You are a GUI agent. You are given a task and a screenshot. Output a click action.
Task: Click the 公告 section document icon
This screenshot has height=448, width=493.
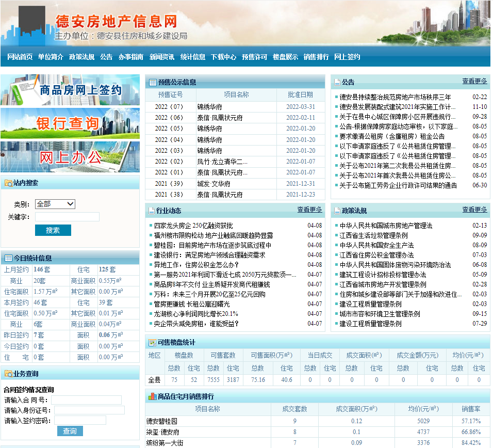tap(337, 82)
